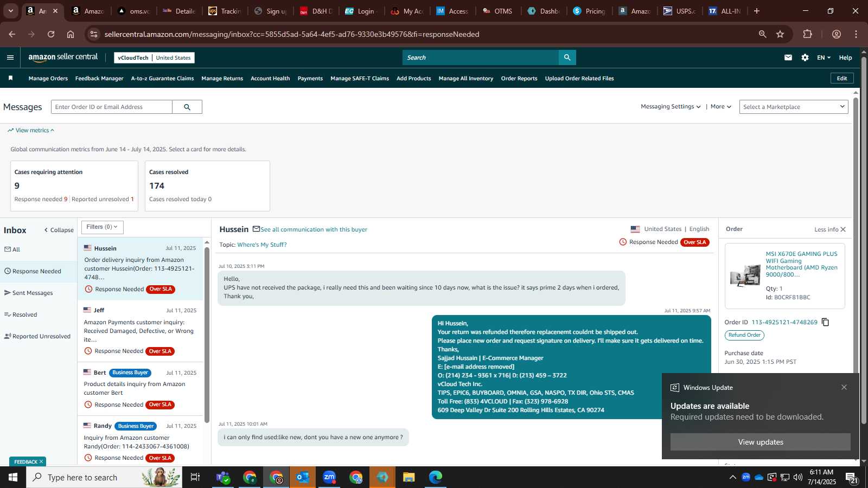
Task: Open the settings gear icon
Action: point(805,57)
